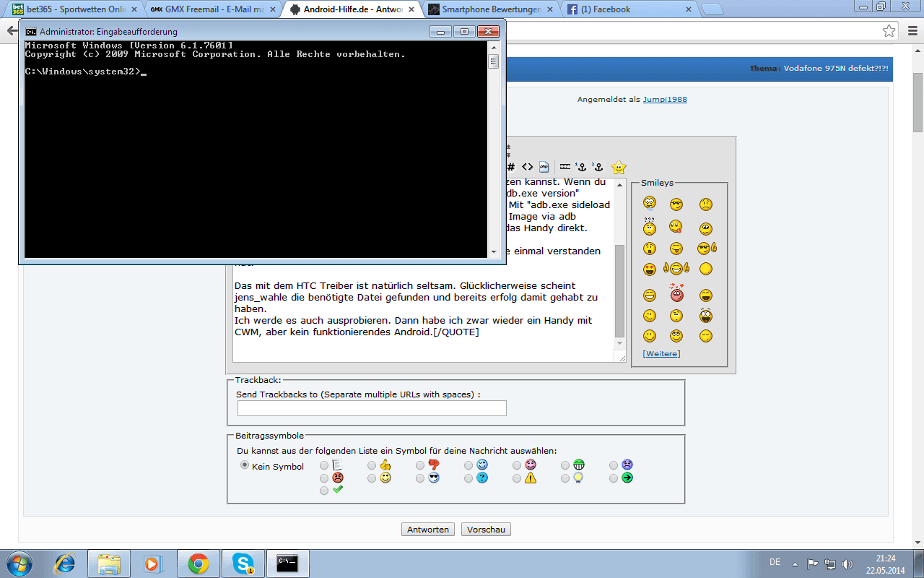This screenshot has width=924, height=578.
Task: Insert the surprised open-mouth smiley
Action: [650, 249]
